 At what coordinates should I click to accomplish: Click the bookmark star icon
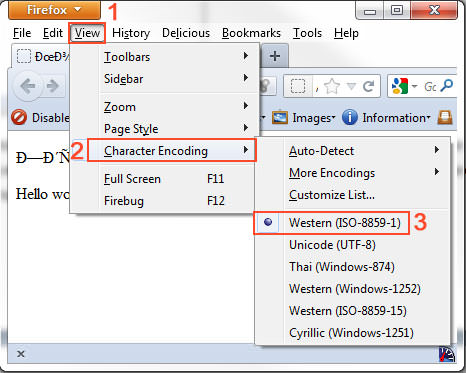(331, 86)
